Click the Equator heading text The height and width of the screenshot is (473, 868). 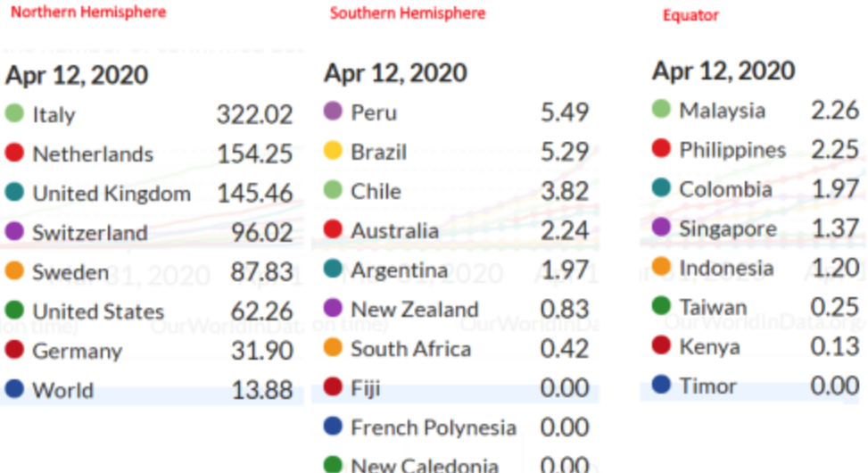690,14
